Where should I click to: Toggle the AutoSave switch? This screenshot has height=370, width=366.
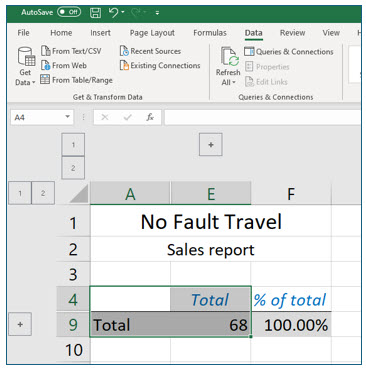coord(69,12)
